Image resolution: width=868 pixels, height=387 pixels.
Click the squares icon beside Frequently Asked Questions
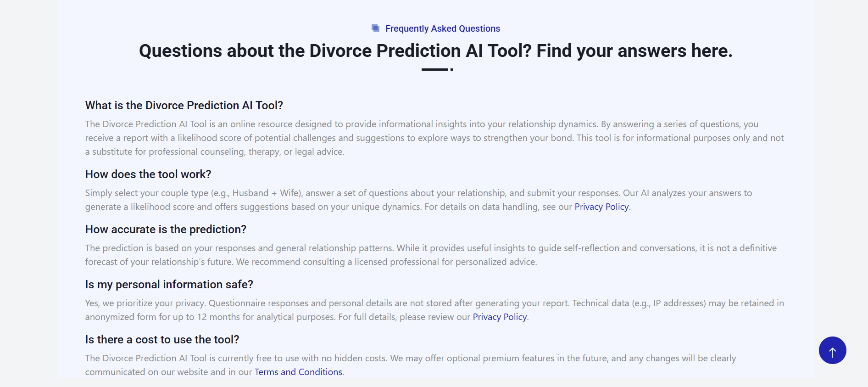click(x=375, y=28)
